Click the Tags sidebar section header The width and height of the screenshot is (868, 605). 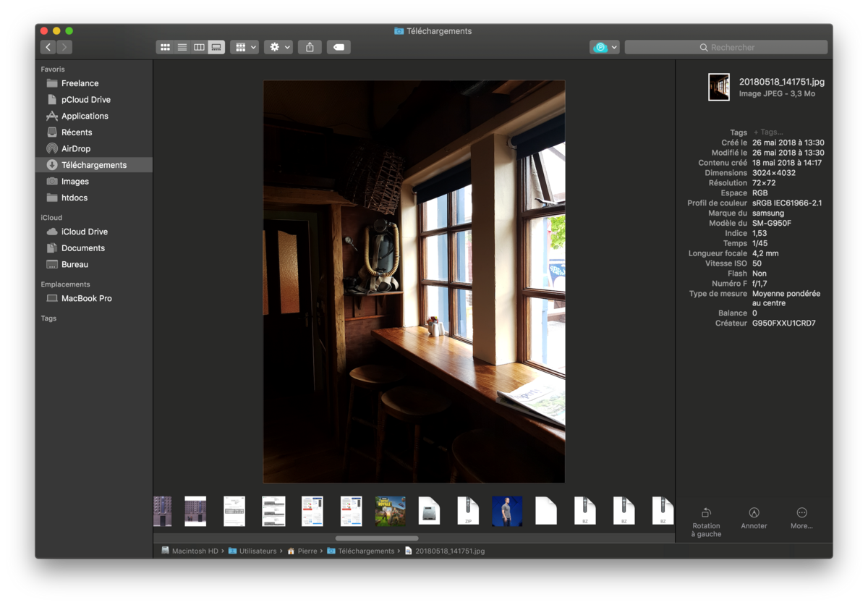(48, 318)
